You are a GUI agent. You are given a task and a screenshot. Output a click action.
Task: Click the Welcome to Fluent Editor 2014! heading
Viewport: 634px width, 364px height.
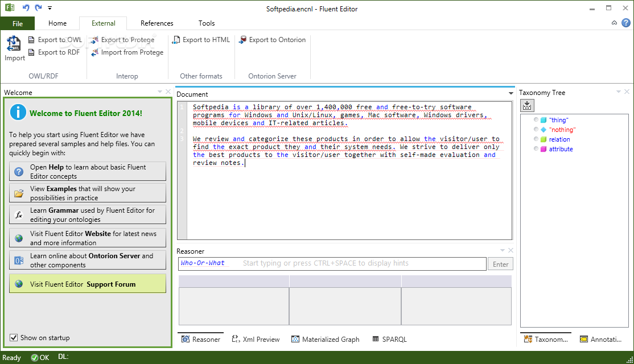[x=86, y=114]
